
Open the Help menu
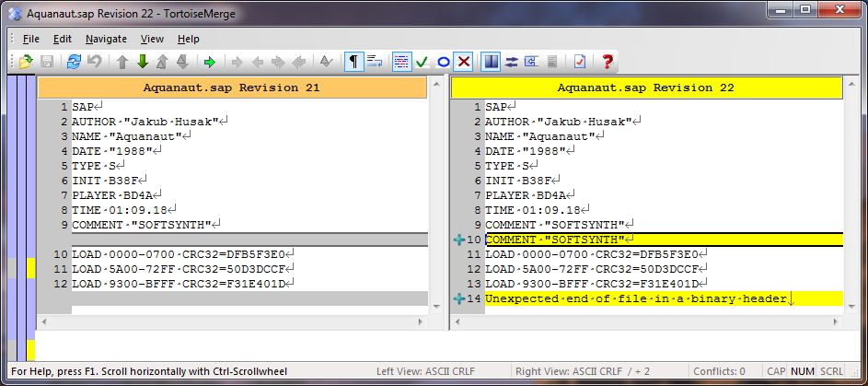point(189,39)
